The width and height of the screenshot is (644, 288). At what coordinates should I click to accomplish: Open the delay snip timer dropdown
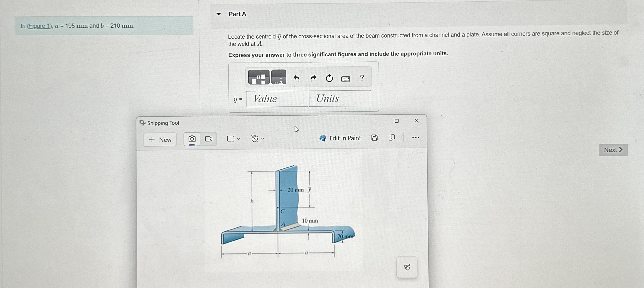[x=258, y=139]
